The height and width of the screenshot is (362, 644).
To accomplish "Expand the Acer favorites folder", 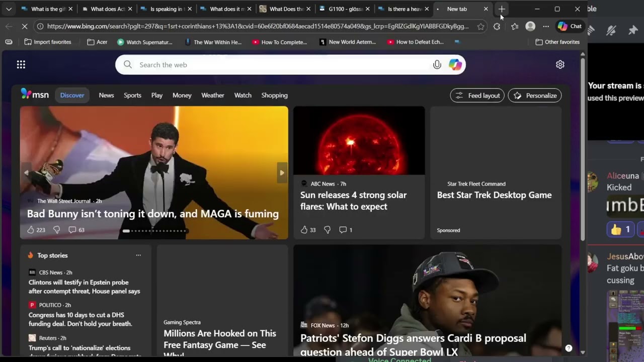I will pyautogui.click(x=97, y=42).
